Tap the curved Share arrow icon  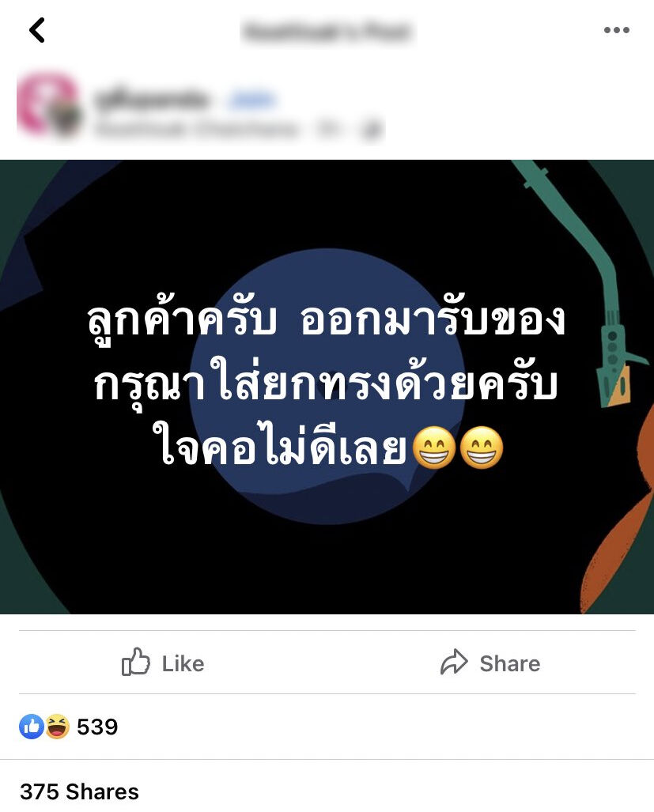[x=454, y=662]
